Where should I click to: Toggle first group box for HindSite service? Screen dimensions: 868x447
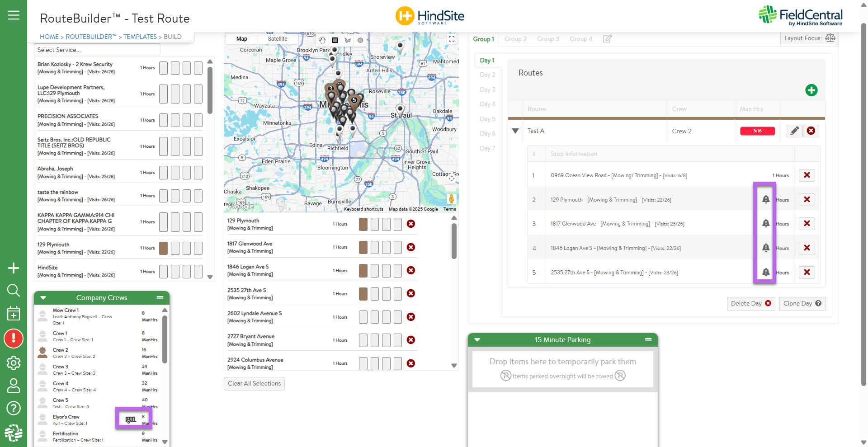tap(163, 272)
